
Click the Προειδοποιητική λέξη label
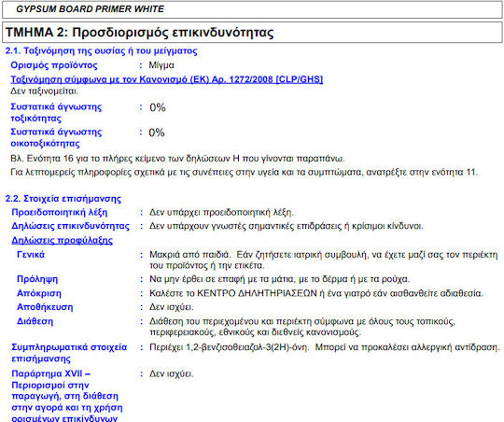[x=60, y=212]
